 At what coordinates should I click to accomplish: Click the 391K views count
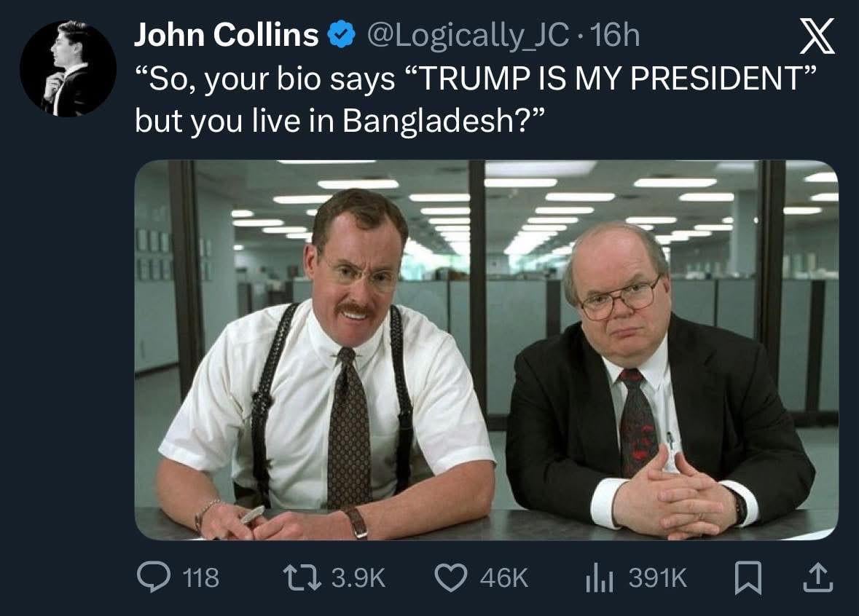[657, 578]
